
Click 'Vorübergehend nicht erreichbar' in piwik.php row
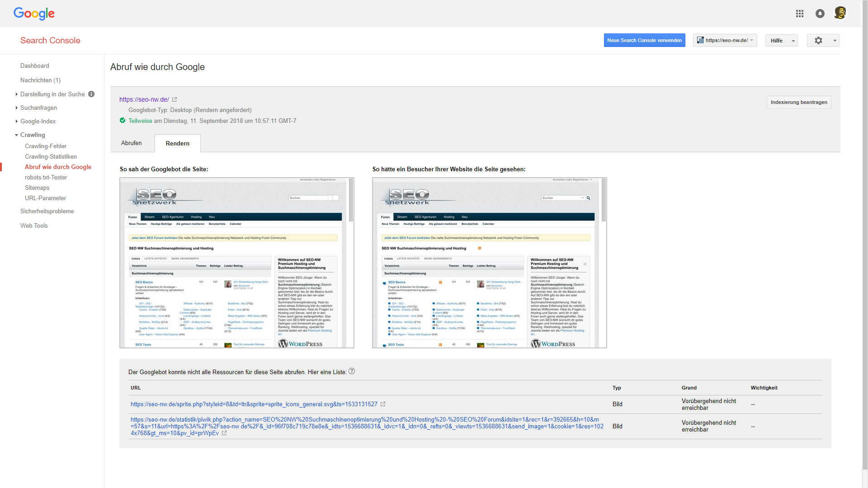click(x=709, y=426)
